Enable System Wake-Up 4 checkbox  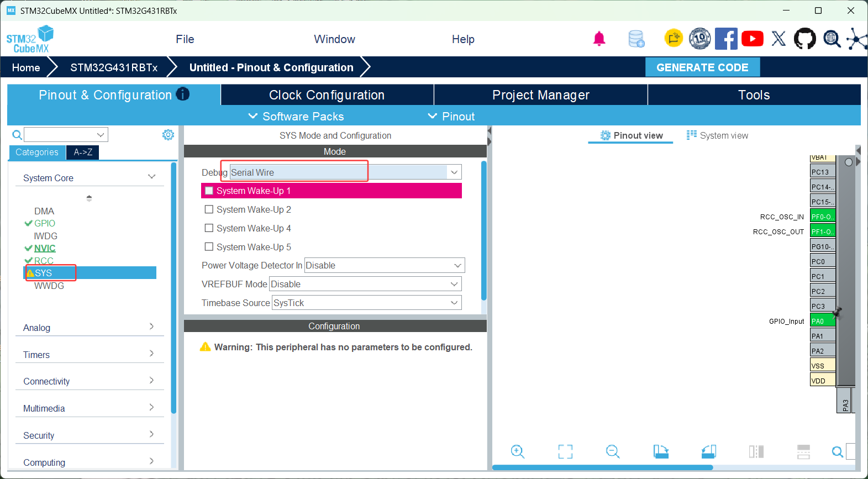click(209, 228)
